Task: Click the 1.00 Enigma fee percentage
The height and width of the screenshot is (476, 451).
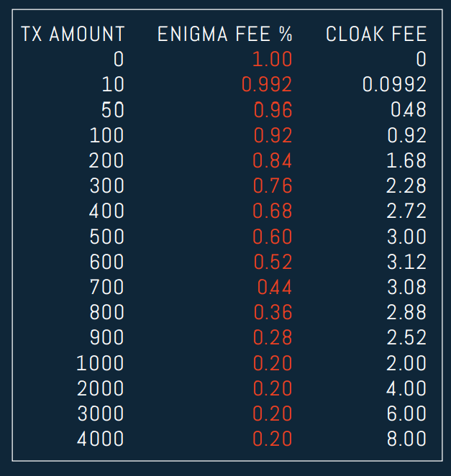Action: pyautogui.click(x=273, y=59)
